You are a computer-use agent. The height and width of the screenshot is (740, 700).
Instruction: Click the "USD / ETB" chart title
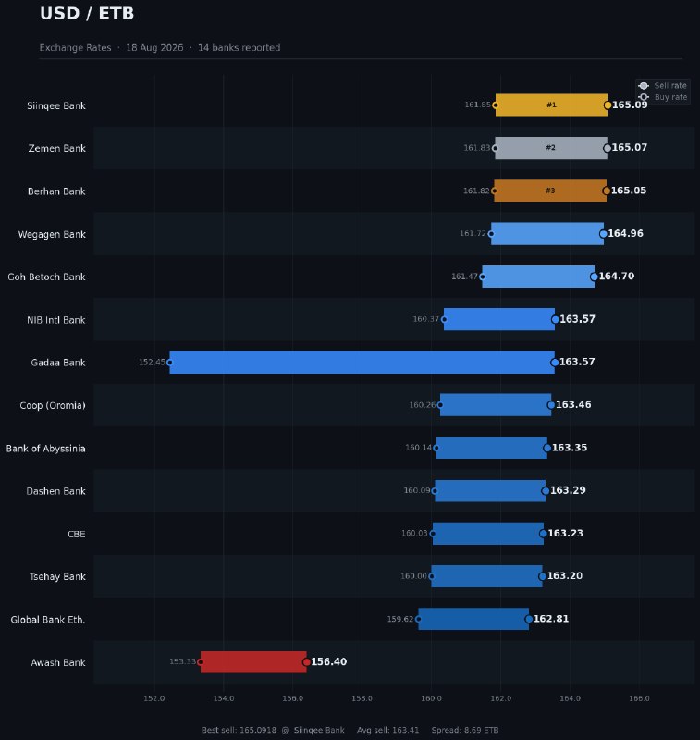pyautogui.click(x=87, y=13)
